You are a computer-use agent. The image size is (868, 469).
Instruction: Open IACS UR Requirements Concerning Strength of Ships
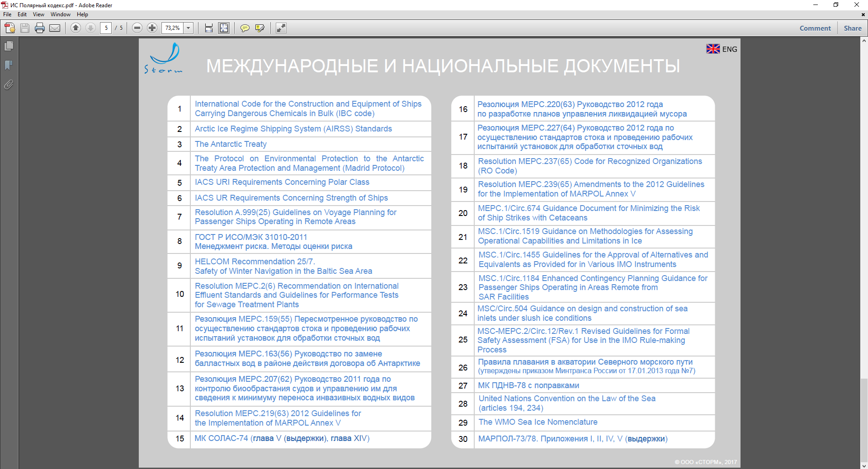tap(291, 198)
